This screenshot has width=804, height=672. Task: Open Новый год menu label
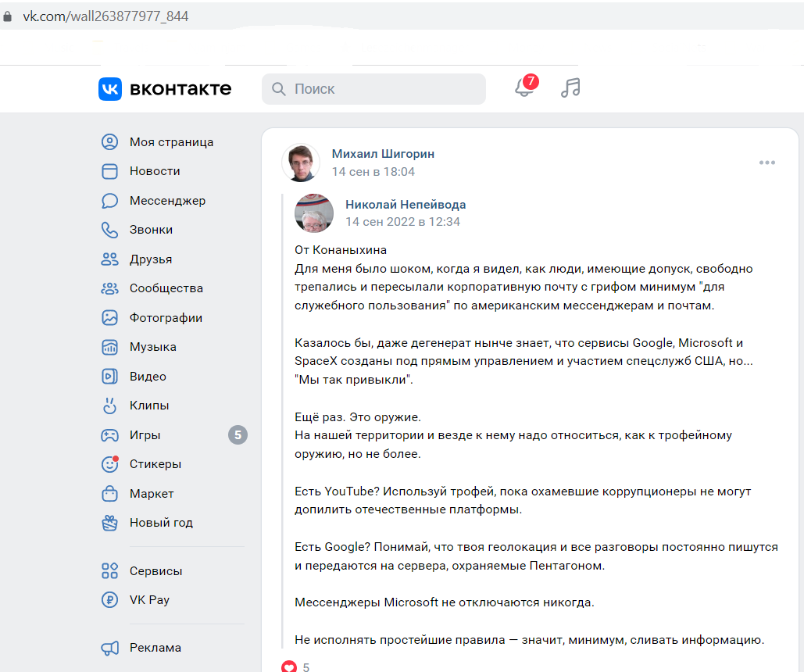(x=161, y=523)
